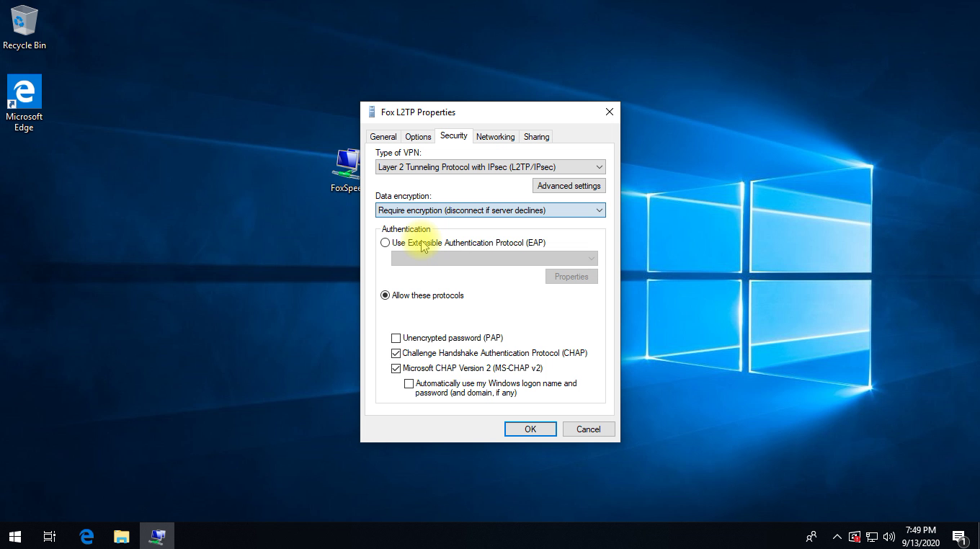
Task: Open the Windows Start menu
Action: [14, 536]
